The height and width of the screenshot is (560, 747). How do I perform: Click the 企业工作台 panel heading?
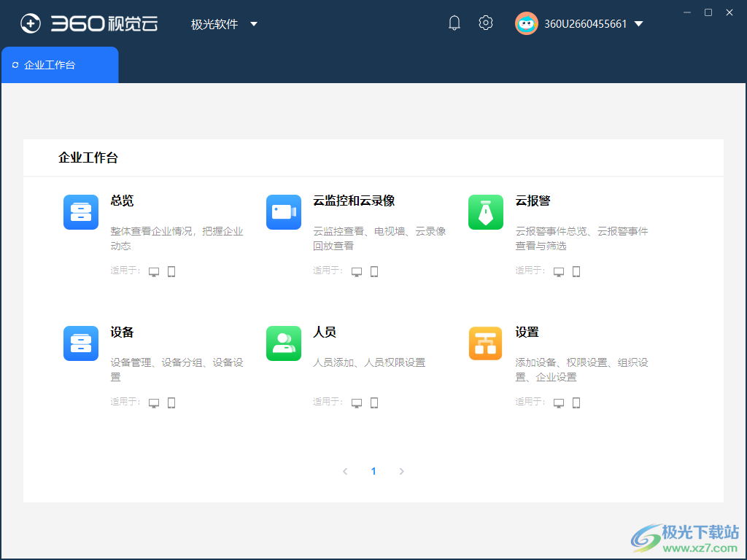tap(88, 157)
